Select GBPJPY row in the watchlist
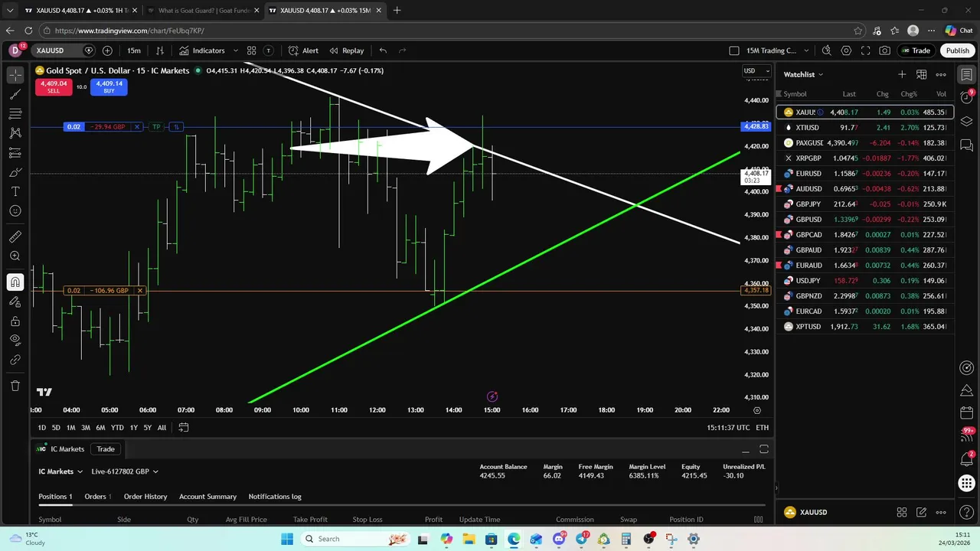 coord(865,204)
